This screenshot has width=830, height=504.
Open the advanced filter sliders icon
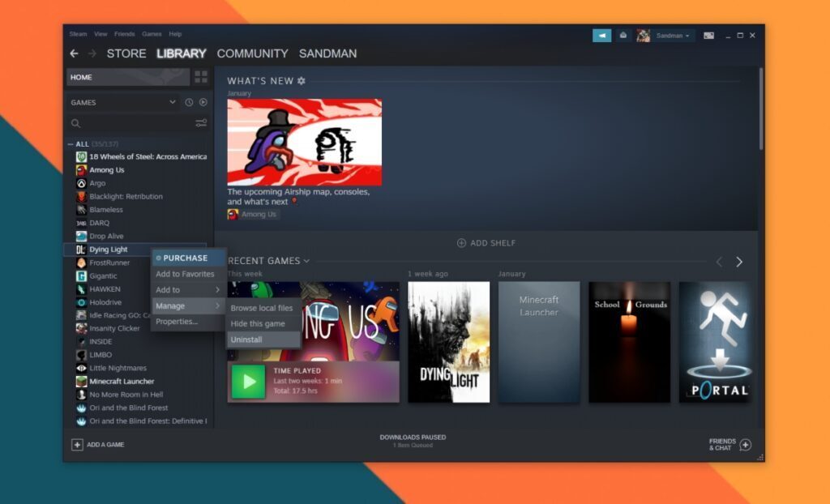pyautogui.click(x=200, y=123)
